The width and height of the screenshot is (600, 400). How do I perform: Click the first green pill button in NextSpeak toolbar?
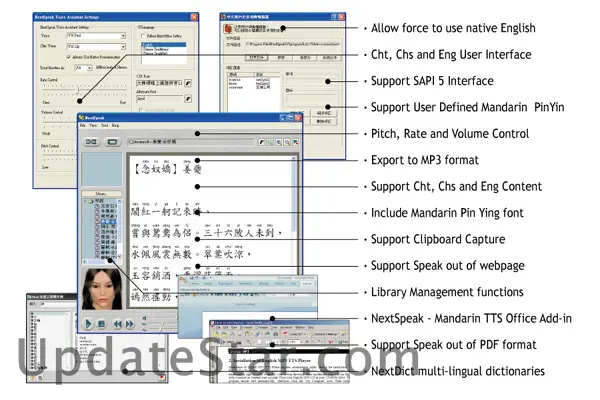(x=91, y=142)
